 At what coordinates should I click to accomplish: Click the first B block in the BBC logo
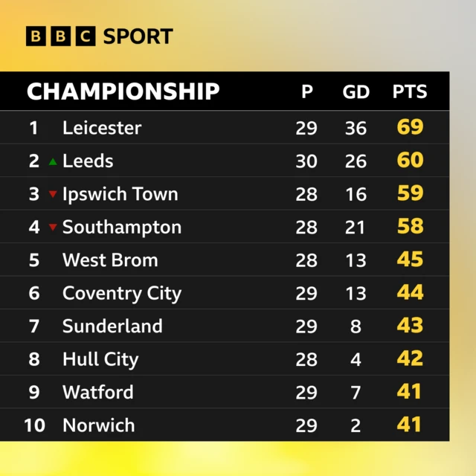click(36, 36)
